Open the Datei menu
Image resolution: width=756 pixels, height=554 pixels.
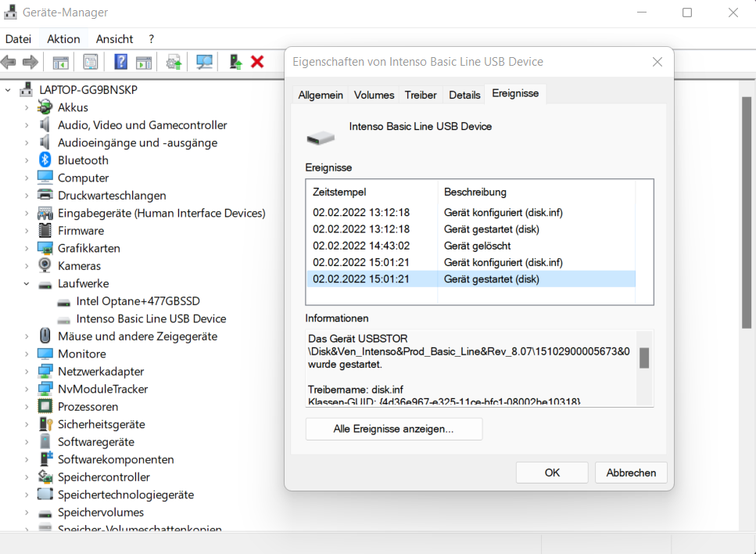18,39
